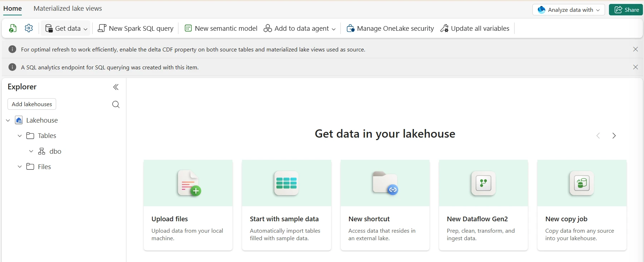
Task: Click info icon of SQL endpoint message
Action: point(12,67)
